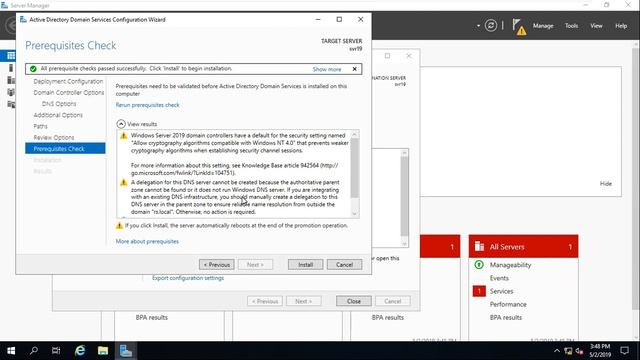The image size is (640, 360).
Task: Open All Servers in Server Manager sidebar
Action: pyautogui.click(x=11, y=80)
